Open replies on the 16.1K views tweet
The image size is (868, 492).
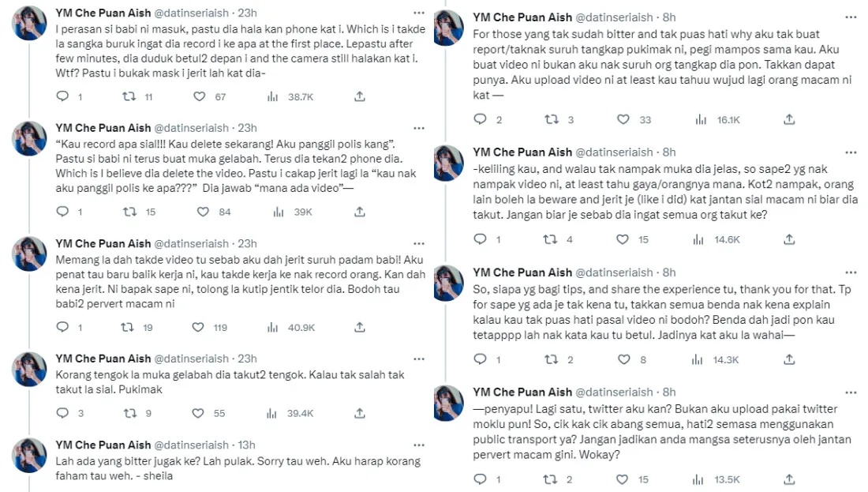click(481, 119)
